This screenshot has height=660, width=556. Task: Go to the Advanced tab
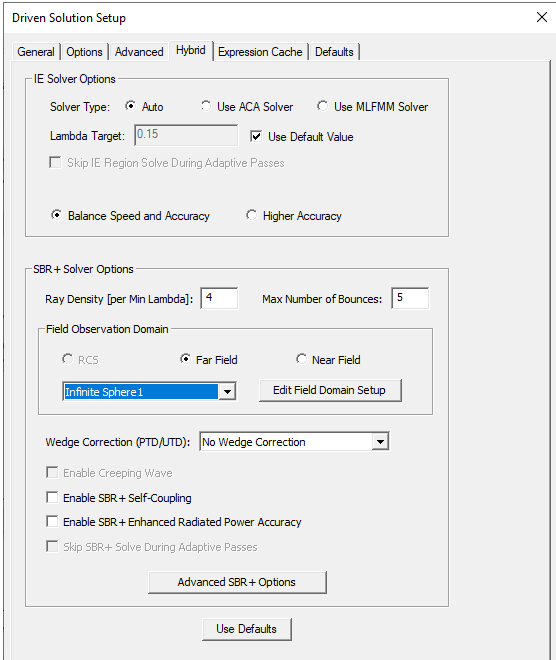[x=139, y=52]
